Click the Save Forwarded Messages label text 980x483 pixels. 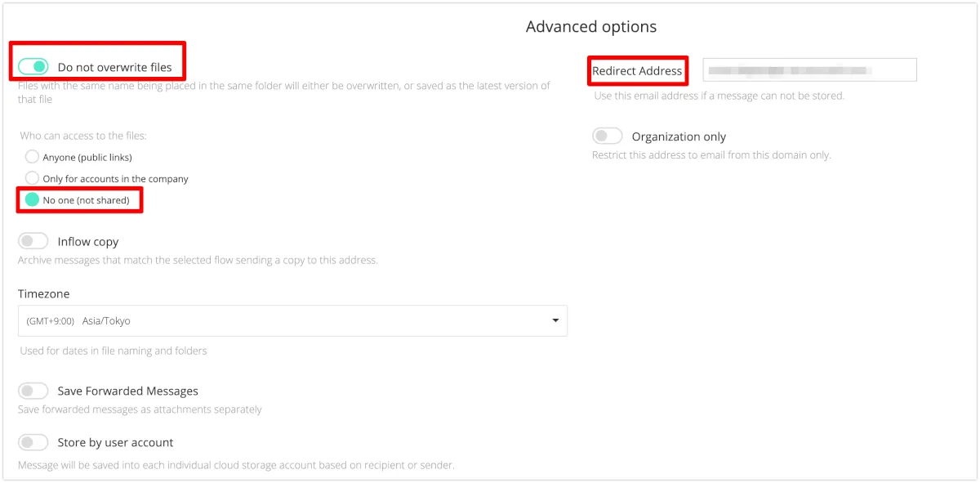127,391
